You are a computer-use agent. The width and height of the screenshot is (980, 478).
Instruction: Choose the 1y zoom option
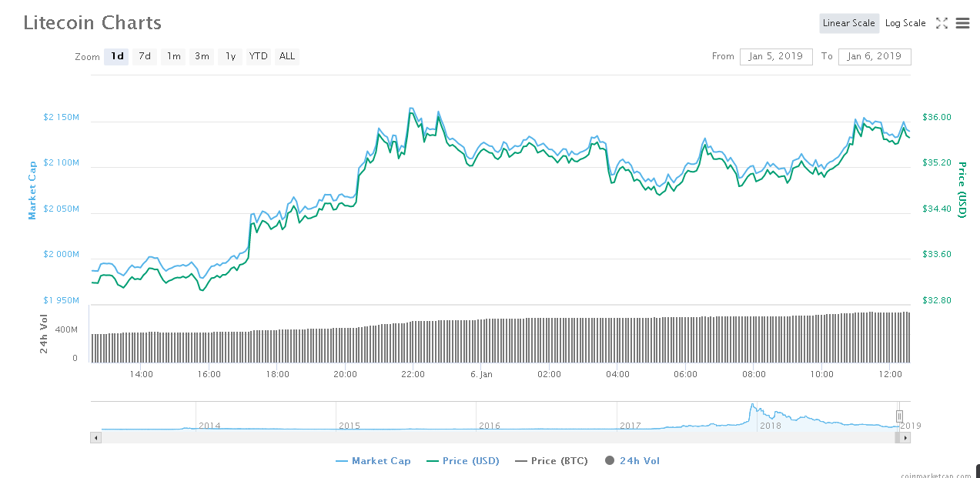(230, 56)
